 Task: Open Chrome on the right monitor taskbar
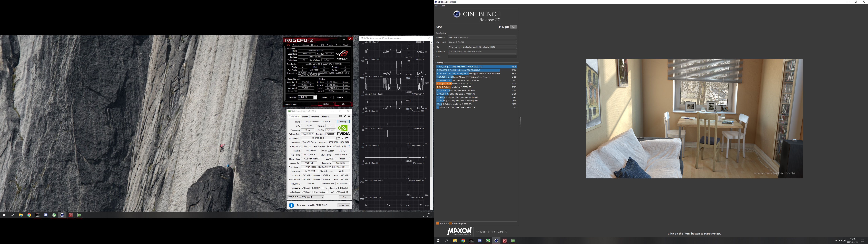coord(463,241)
